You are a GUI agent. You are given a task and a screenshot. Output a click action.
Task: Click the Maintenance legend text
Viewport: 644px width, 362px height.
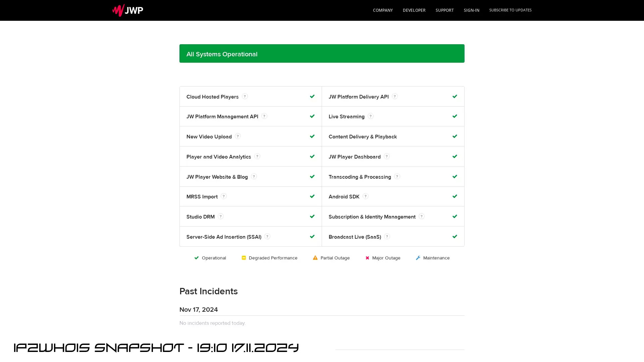pyautogui.click(x=436, y=258)
